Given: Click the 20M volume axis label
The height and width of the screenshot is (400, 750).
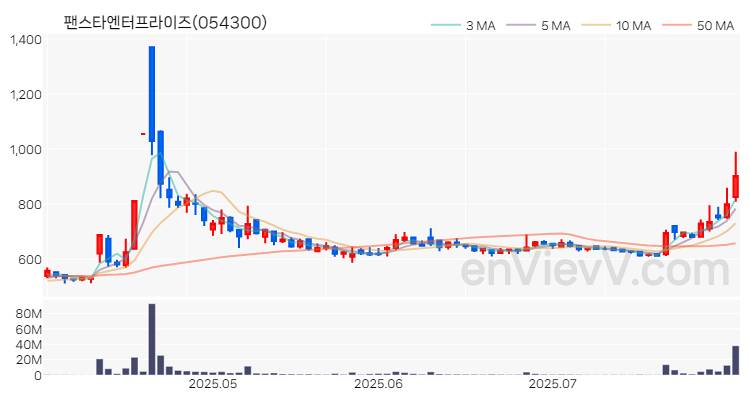Looking at the screenshot, I should 29,360.
